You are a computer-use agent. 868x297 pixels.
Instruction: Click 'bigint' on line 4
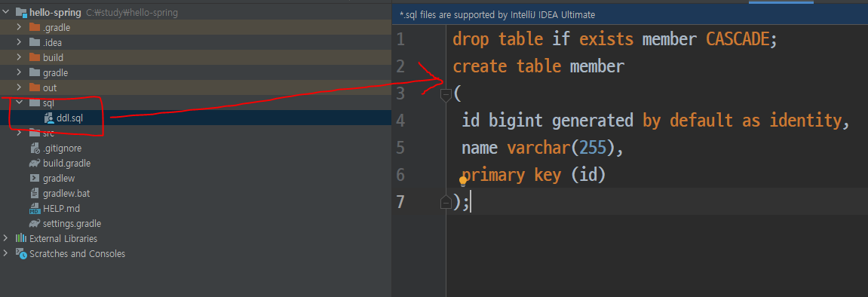click(x=516, y=121)
